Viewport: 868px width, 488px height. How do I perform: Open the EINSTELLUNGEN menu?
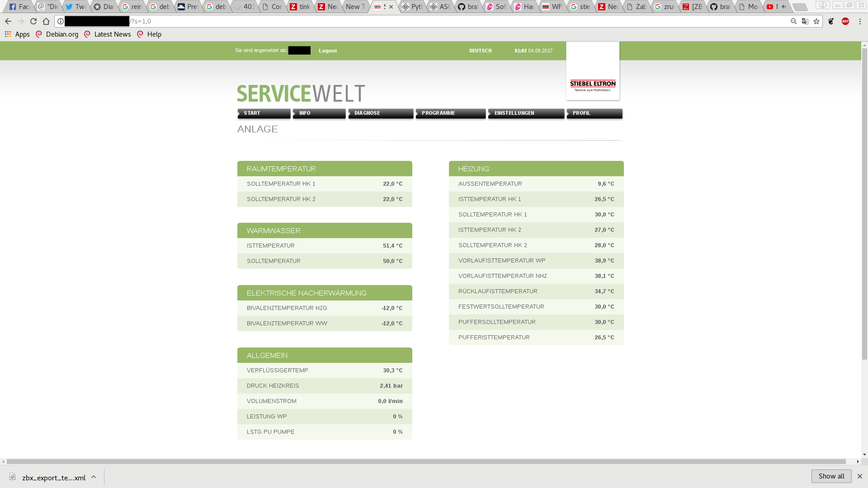(x=526, y=113)
